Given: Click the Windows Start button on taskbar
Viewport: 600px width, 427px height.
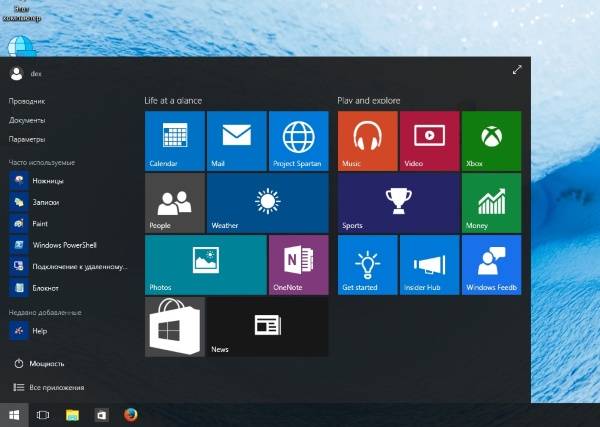Looking at the screenshot, I should click(x=14, y=415).
